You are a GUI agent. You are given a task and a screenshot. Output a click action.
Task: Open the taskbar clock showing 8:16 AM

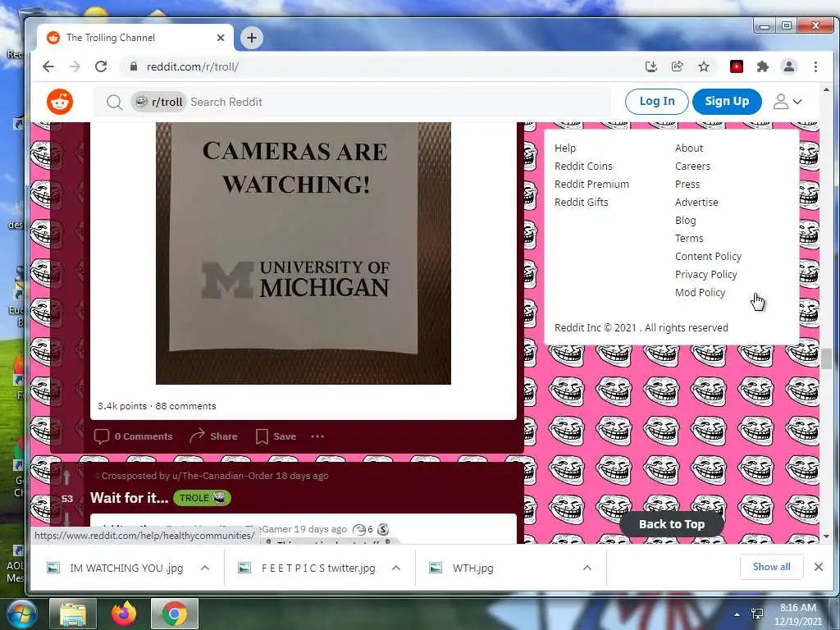(x=797, y=614)
